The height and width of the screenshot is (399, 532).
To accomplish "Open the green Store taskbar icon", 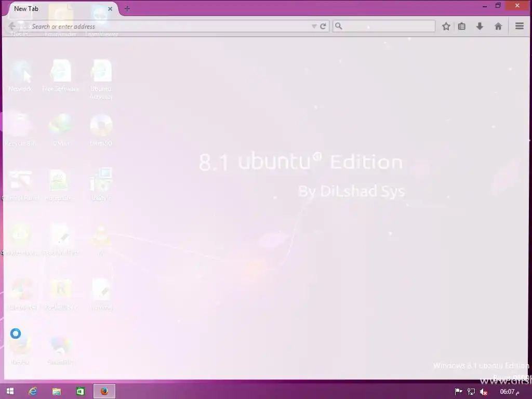I will (81, 391).
